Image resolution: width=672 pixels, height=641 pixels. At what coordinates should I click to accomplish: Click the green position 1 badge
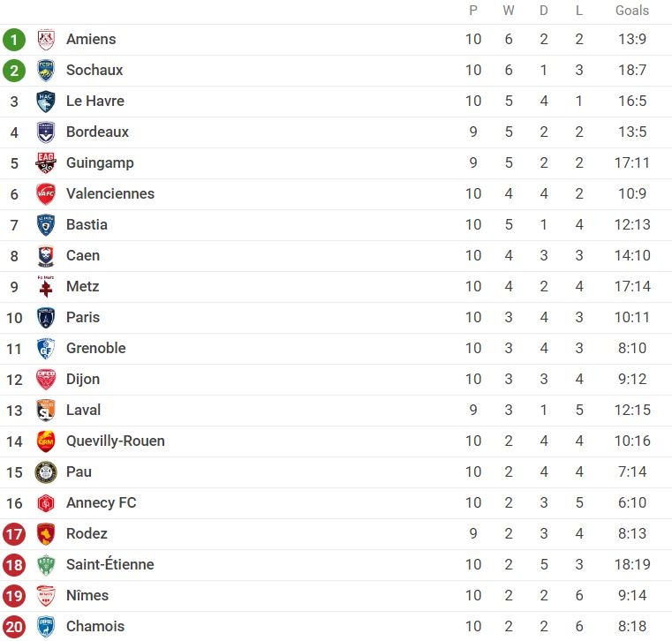14,40
